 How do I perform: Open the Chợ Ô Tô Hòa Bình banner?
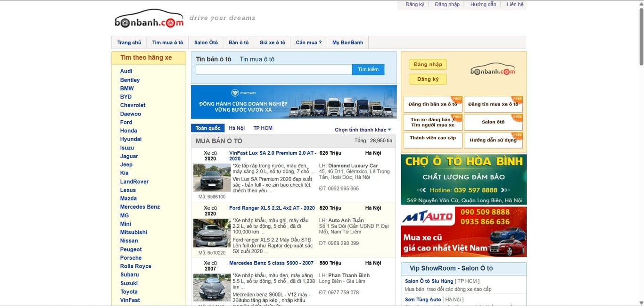click(x=463, y=180)
